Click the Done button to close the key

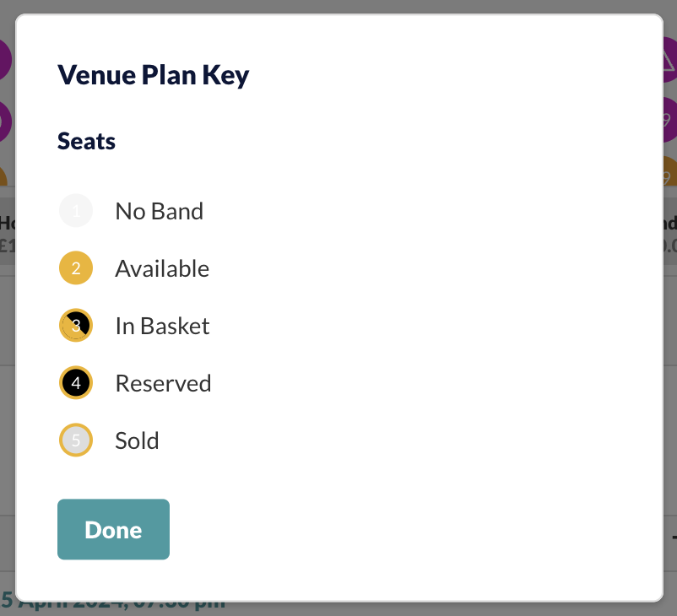114,529
